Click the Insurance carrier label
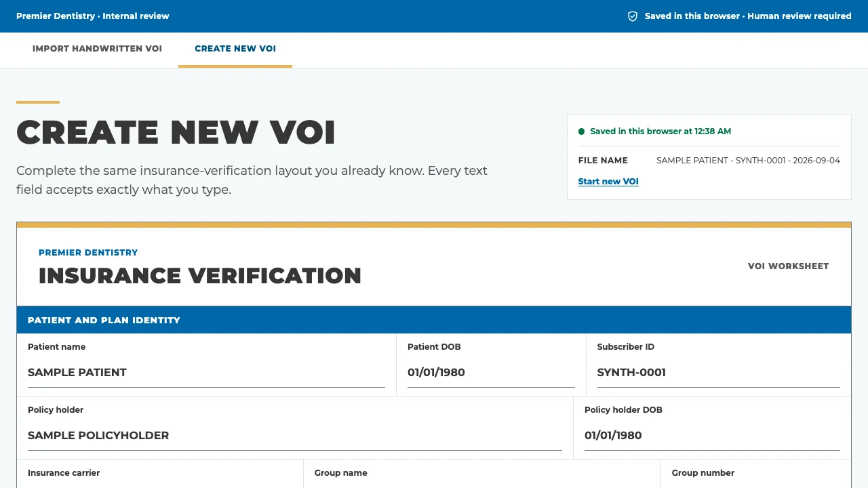The width and height of the screenshot is (868, 488). 64,473
